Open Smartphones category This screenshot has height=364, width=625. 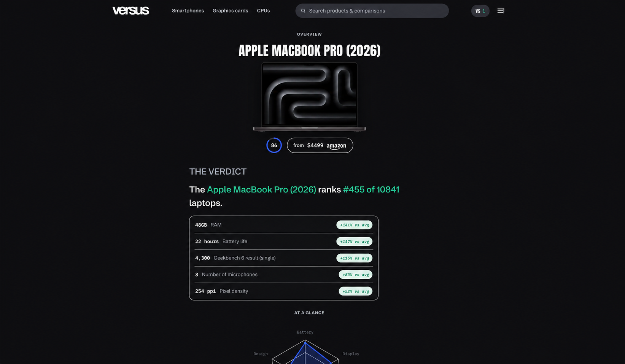pos(188,11)
